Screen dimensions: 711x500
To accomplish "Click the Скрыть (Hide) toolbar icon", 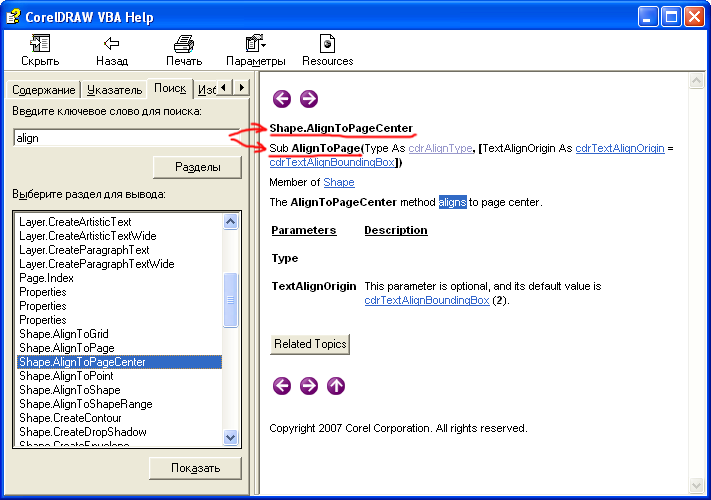I will coord(40,44).
